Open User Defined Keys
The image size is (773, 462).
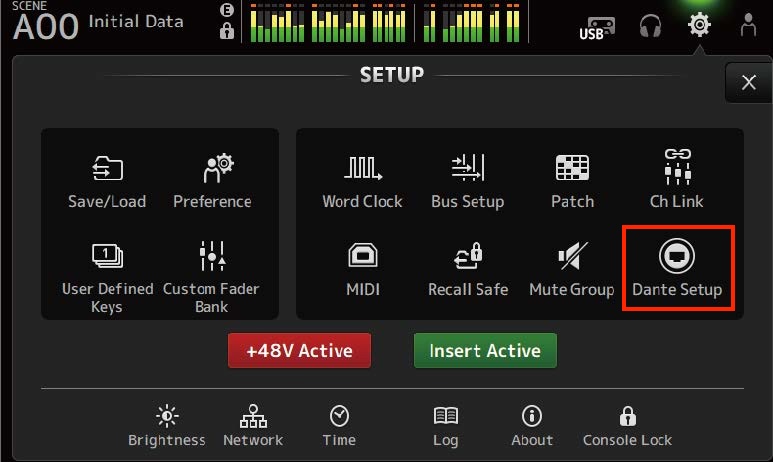point(107,278)
